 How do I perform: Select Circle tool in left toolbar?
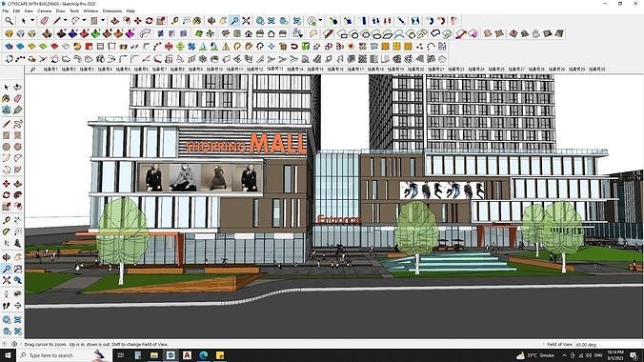[x=6, y=147]
